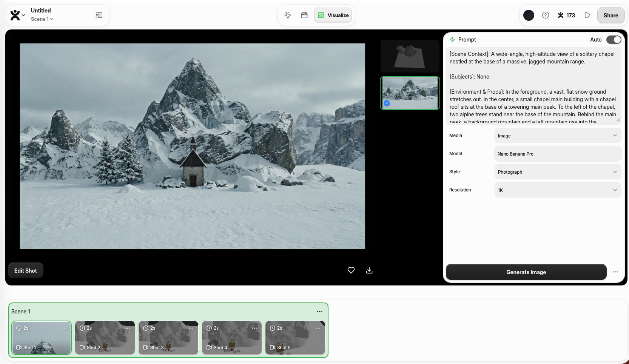Expand the Scene 1 selector under Untitled
This screenshot has width=629, height=364.
point(42,19)
